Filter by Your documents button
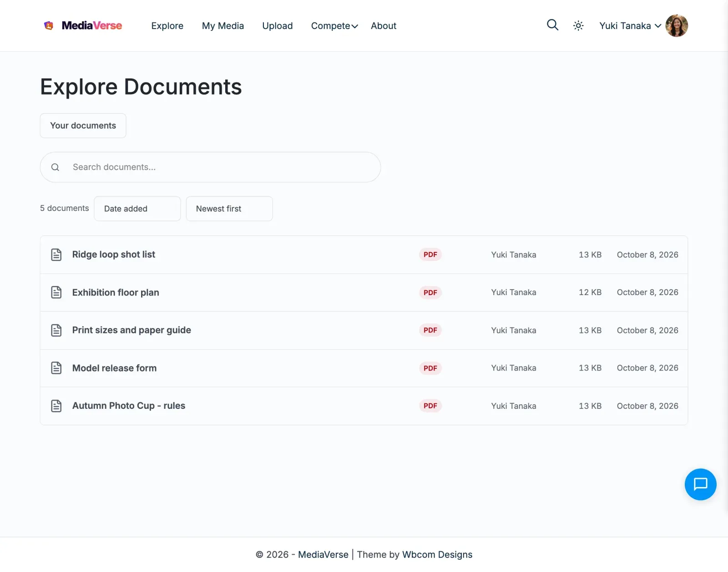The image size is (728, 572). 83,125
